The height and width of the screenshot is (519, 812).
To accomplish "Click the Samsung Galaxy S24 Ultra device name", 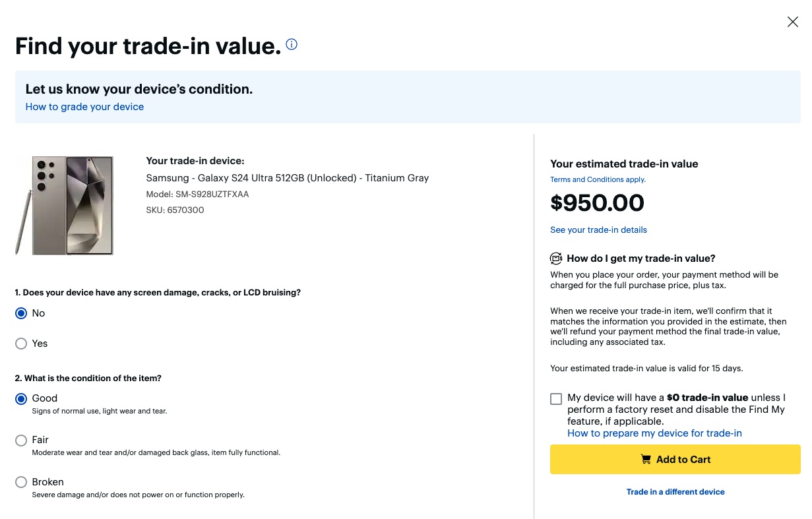I will (287, 178).
